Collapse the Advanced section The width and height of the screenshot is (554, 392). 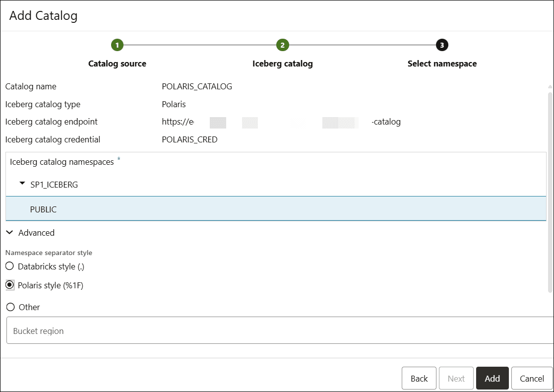9,233
